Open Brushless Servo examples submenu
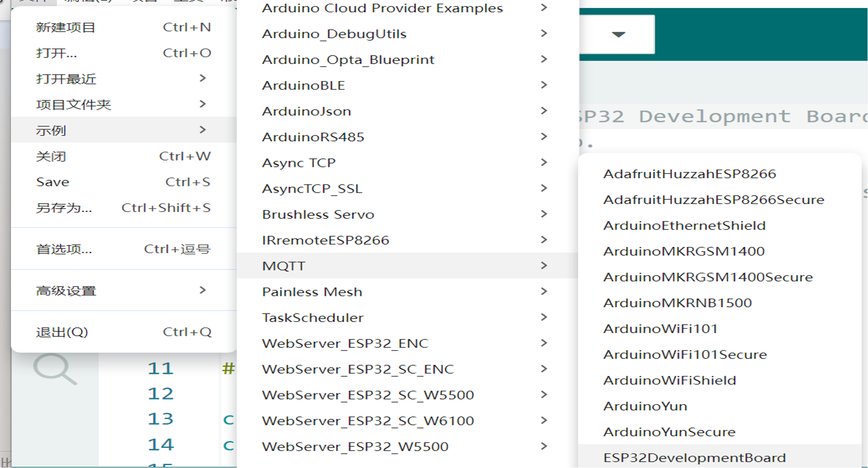The height and width of the screenshot is (468, 868). 408,214
